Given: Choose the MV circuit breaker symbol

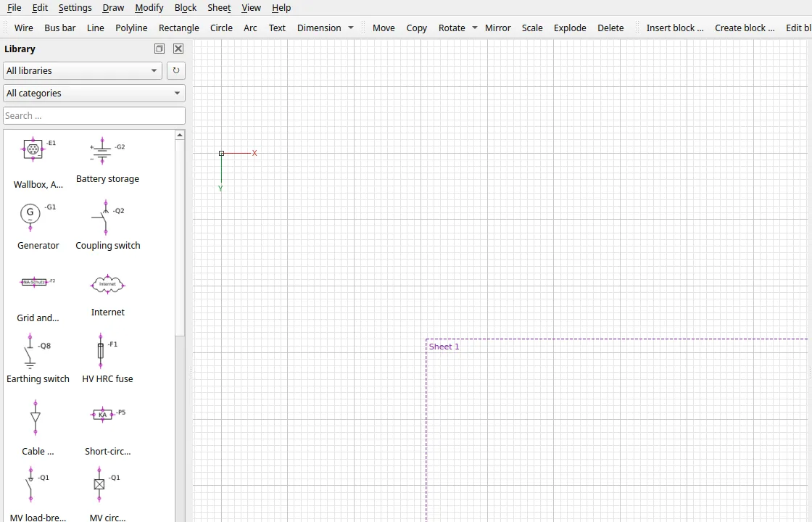Looking at the screenshot, I should click(108, 494).
